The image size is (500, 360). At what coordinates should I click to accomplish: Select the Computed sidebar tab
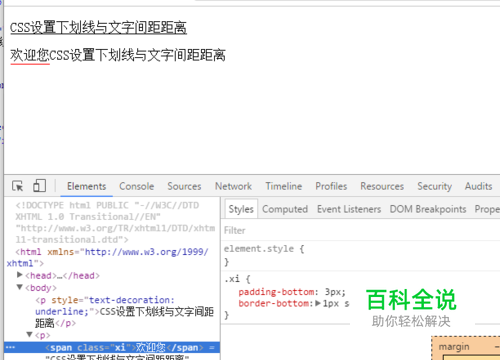click(x=285, y=209)
